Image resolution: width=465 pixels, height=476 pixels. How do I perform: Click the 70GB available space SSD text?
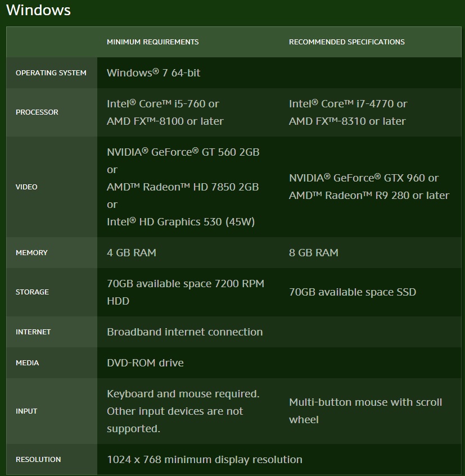pos(353,292)
